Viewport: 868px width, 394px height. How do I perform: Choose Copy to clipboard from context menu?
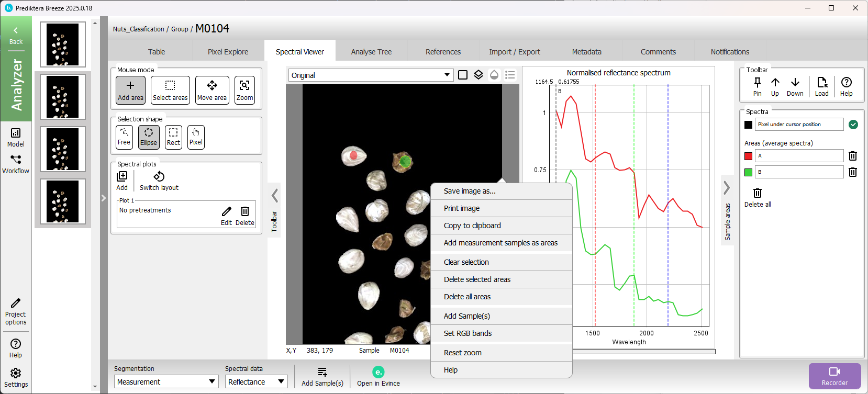tap(472, 226)
